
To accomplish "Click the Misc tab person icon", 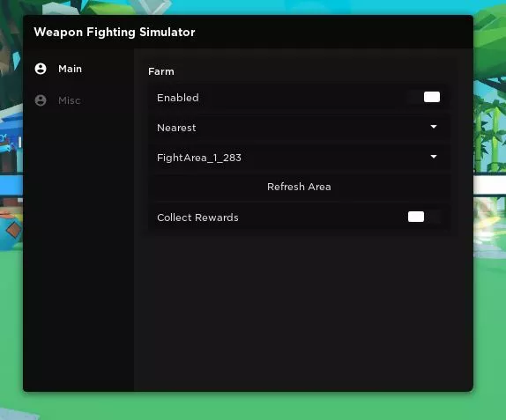I will (x=41, y=100).
